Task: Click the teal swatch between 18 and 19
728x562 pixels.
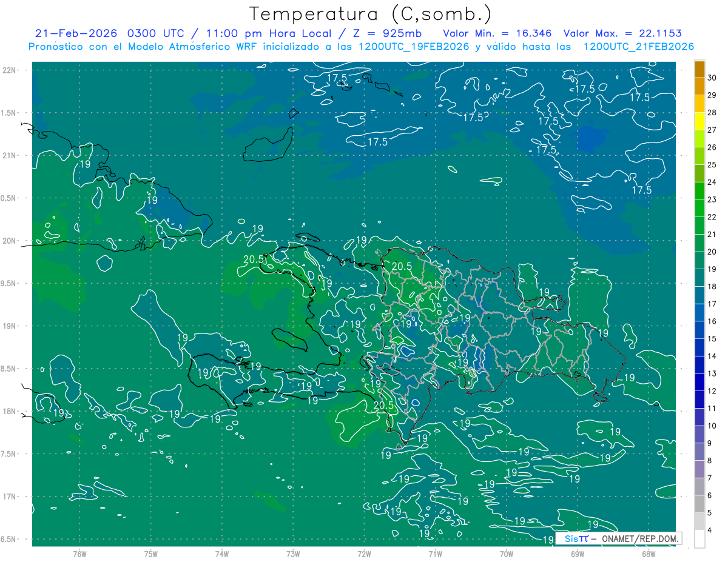Action: click(x=699, y=278)
